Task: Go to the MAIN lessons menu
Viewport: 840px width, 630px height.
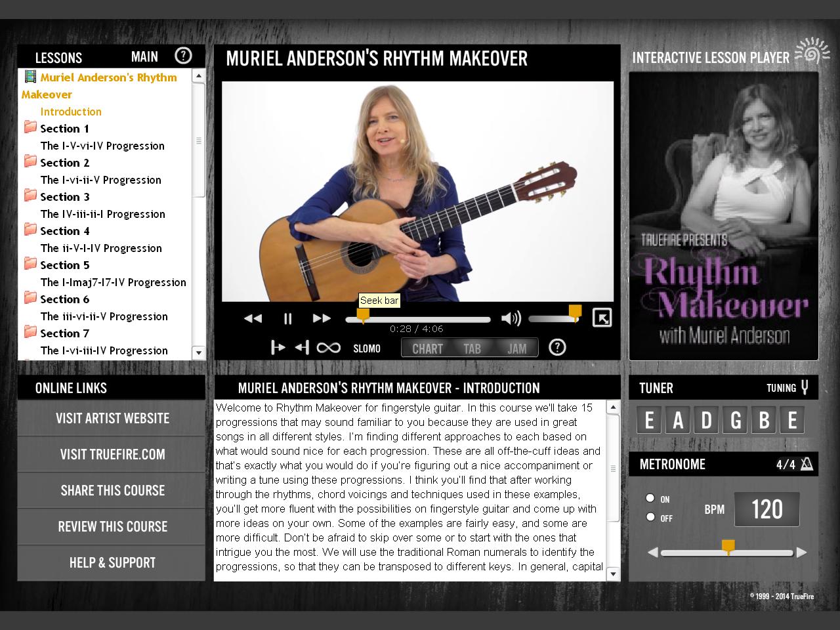Action: 144,56
